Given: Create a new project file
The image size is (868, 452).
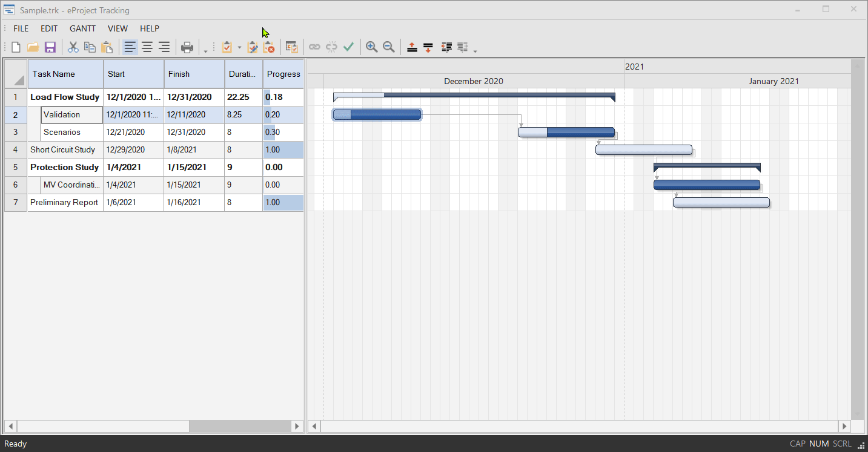Looking at the screenshot, I should [x=15, y=47].
